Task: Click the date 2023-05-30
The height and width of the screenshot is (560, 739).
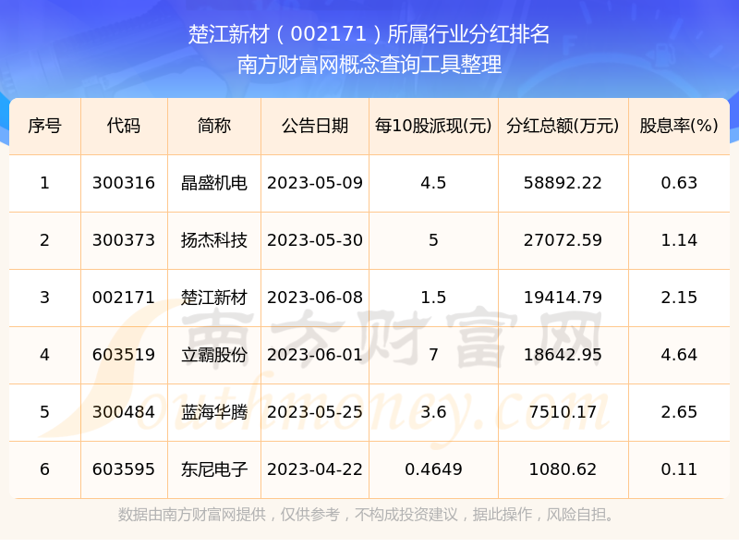Action: (315, 240)
